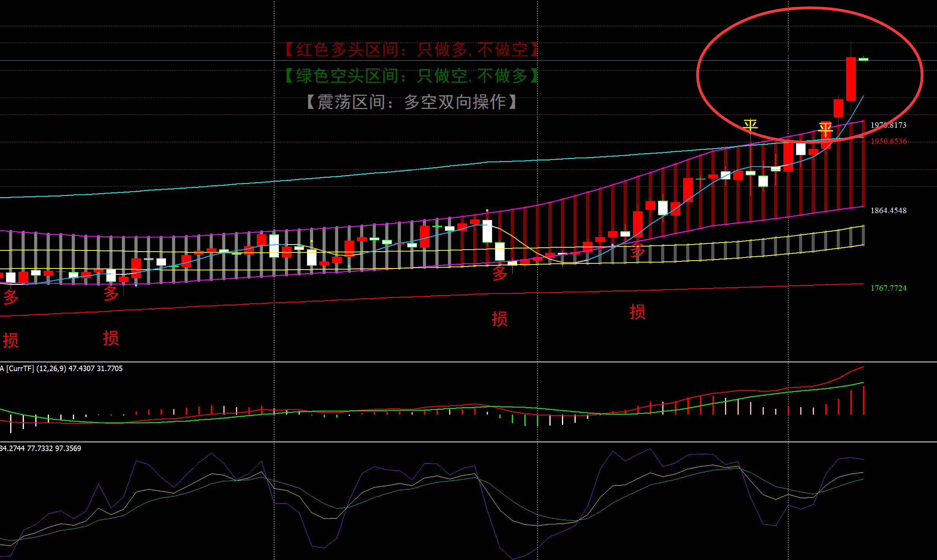Click the green bearish zone text label

click(x=411, y=76)
